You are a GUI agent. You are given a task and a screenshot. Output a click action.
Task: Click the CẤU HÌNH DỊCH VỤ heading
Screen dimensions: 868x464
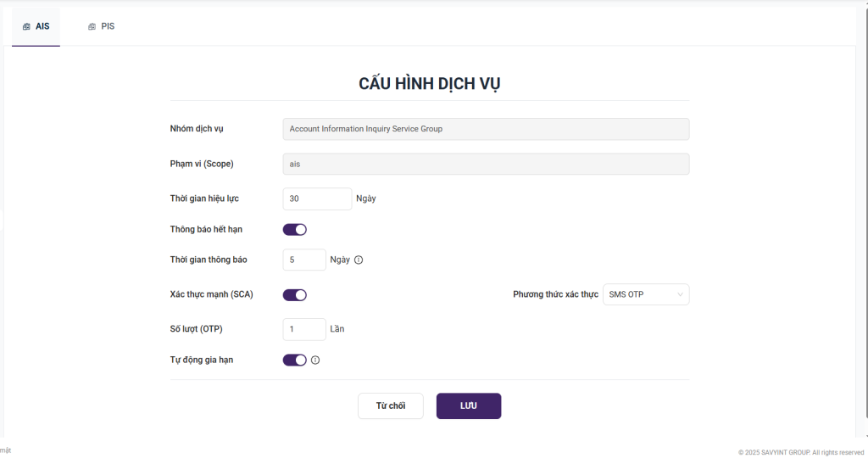point(430,83)
